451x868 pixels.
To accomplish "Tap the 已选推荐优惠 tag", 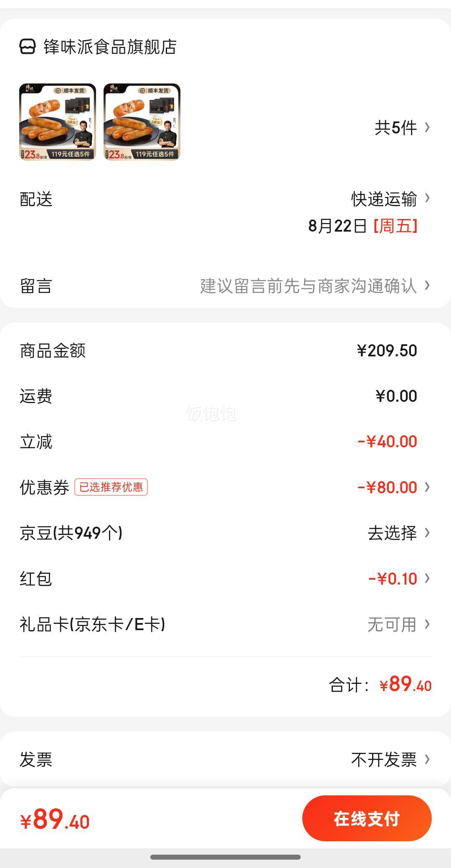I will pos(111,487).
